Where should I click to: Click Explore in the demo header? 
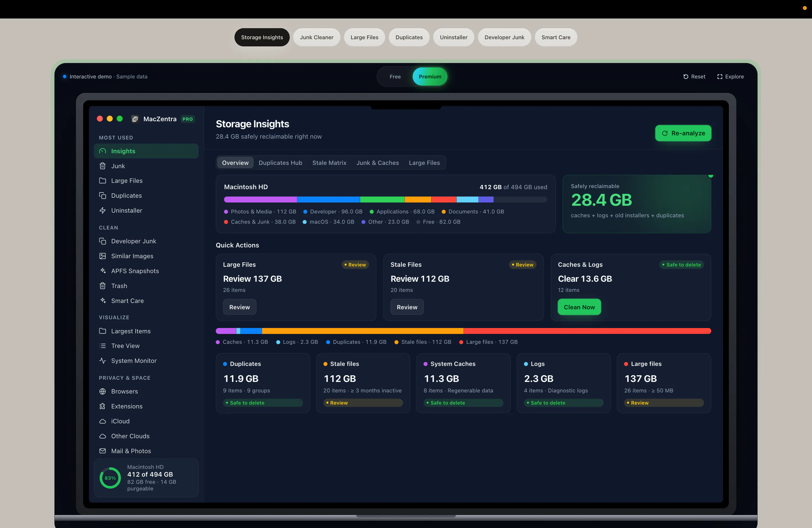[x=731, y=76]
